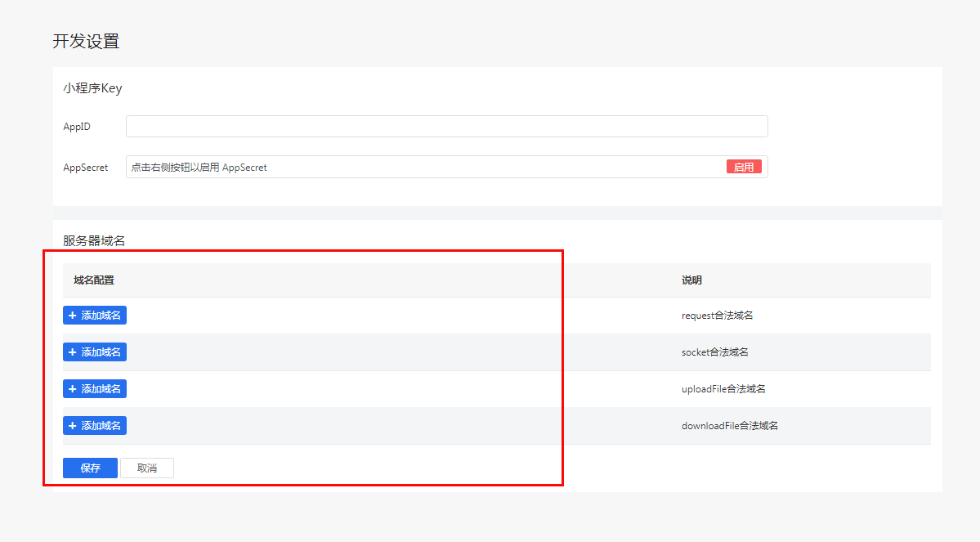This screenshot has height=542, width=980.
Task: Enable AppSecret with red 启用 button
Action: point(743,167)
